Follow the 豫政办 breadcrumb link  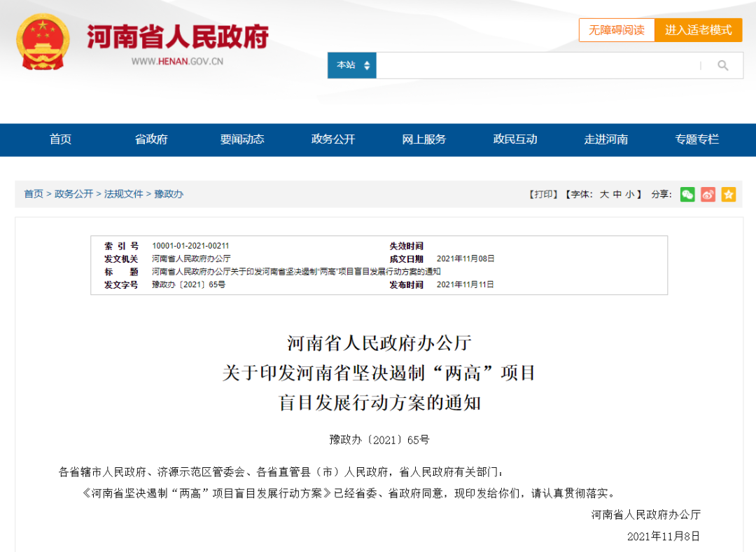pos(169,194)
